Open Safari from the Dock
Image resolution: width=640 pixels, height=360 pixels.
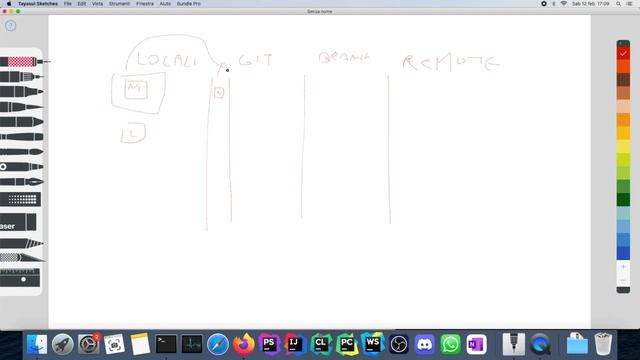(218, 344)
